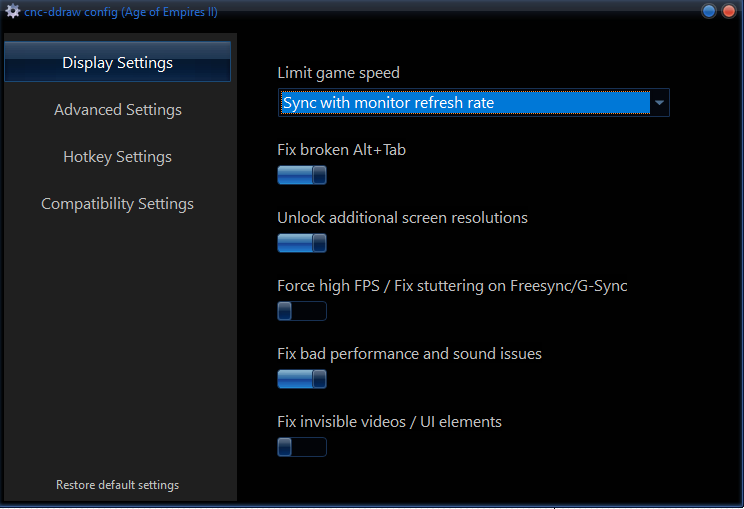Close the config window with red button

tap(728, 12)
